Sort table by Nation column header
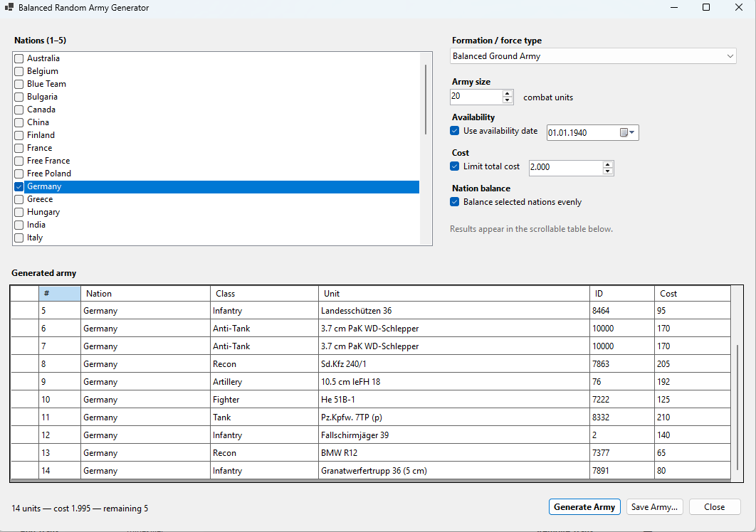The image size is (756, 532). click(146, 294)
